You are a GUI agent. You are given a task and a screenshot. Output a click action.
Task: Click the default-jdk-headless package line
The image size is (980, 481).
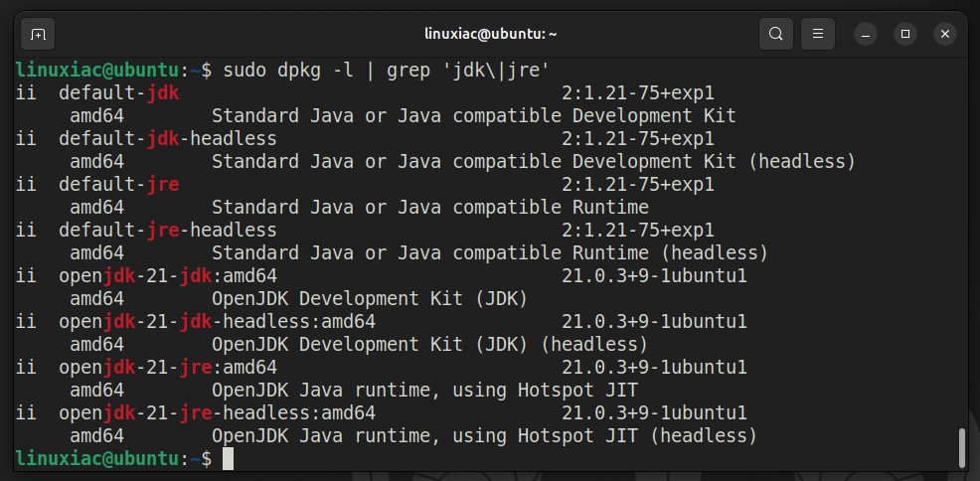tap(168, 139)
